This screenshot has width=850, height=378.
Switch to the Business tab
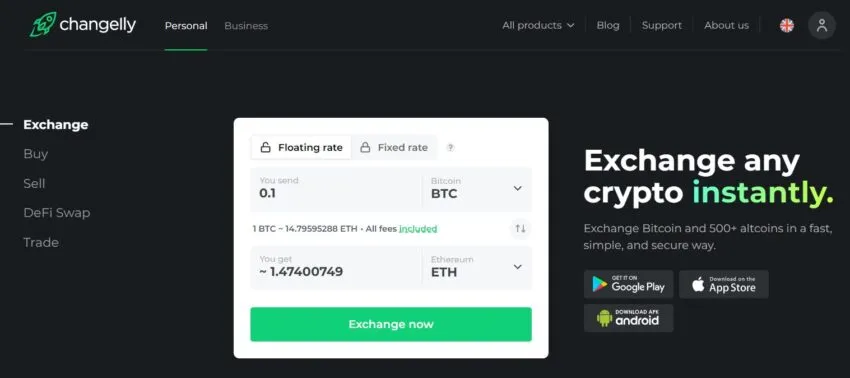tap(246, 25)
